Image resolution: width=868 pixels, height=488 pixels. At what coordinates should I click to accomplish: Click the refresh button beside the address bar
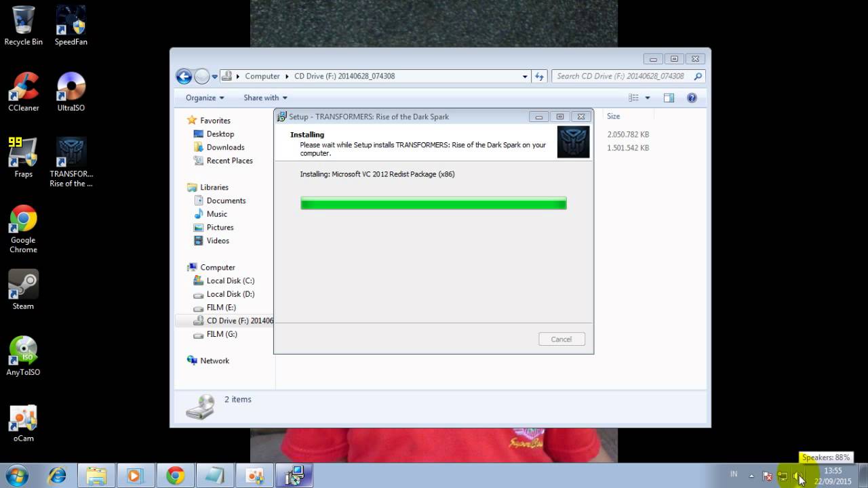click(539, 76)
